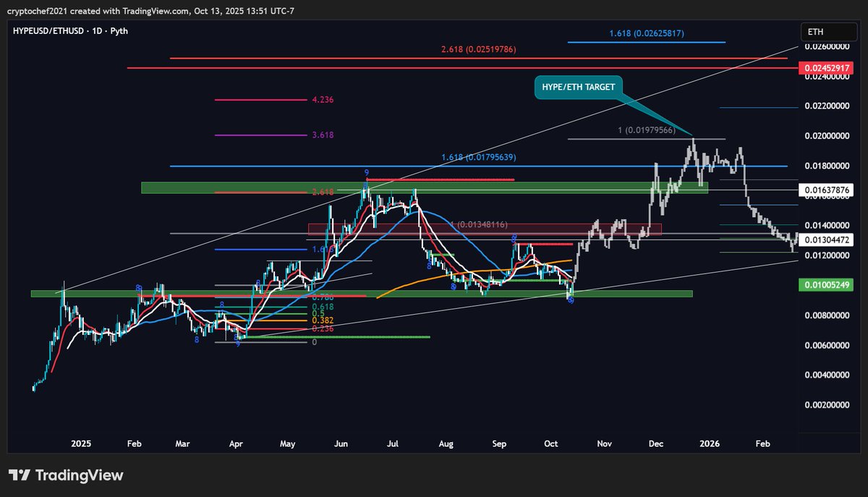Select the translucent red resistance zone rectangle

tap(485, 229)
